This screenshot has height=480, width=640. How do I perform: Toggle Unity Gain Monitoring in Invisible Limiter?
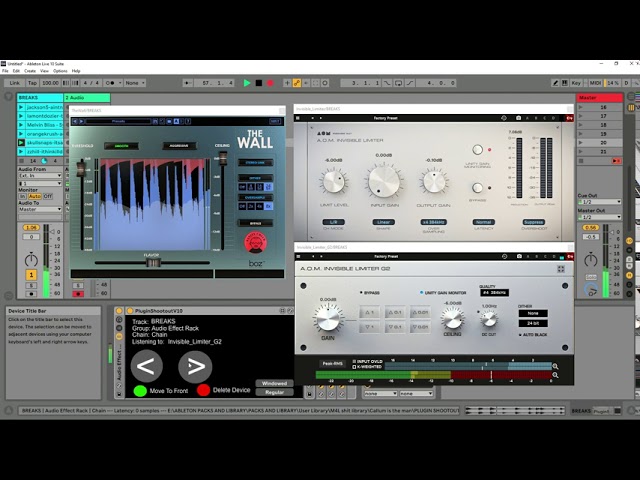point(477,149)
